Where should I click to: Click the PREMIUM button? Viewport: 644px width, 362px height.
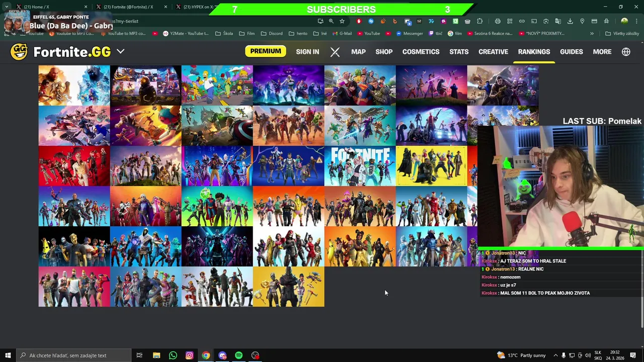[265, 51]
